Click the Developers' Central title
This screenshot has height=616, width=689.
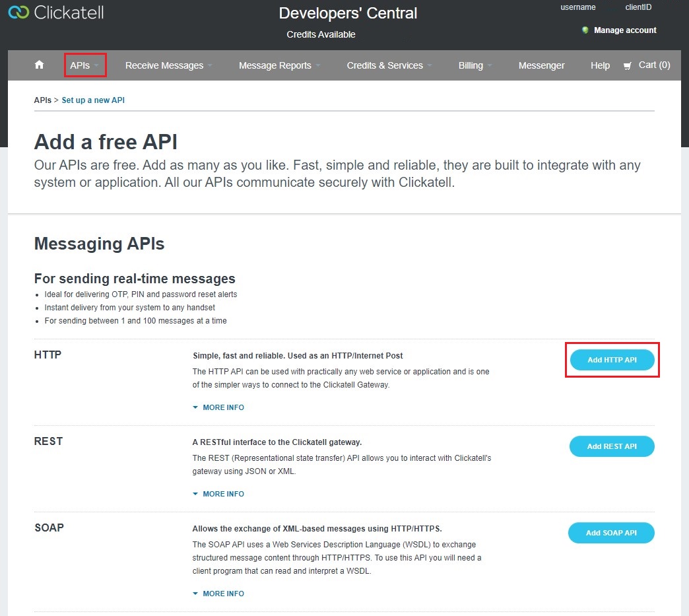tap(348, 13)
